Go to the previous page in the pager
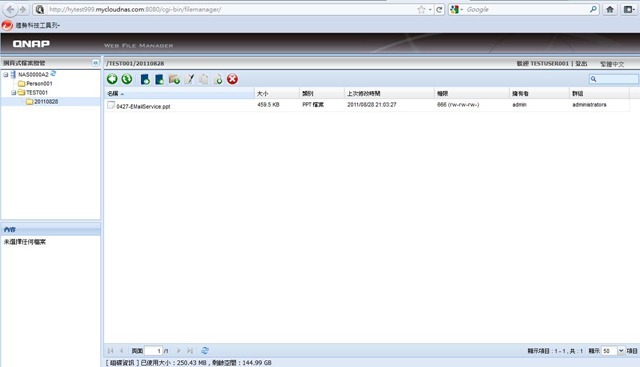This screenshot has width=640, height=367. point(121,351)
